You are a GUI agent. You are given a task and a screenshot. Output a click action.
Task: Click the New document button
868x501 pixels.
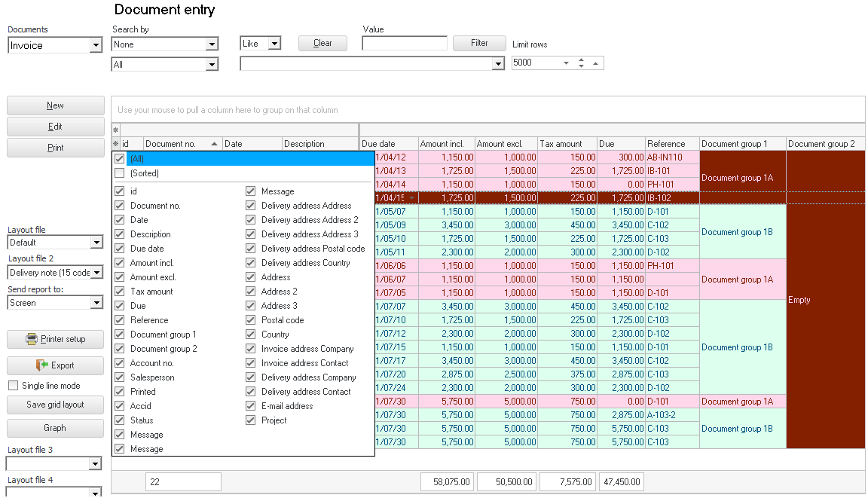55,105
